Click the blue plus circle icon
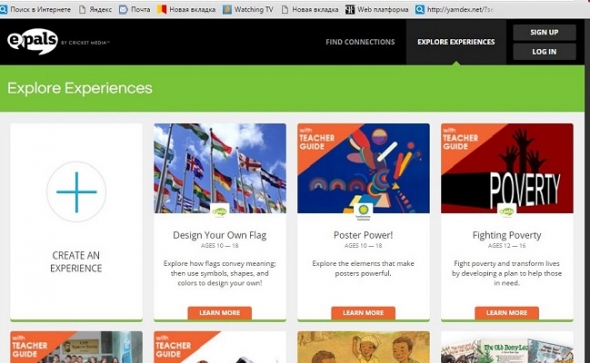The image size is (590, 363). click(76, 192)
